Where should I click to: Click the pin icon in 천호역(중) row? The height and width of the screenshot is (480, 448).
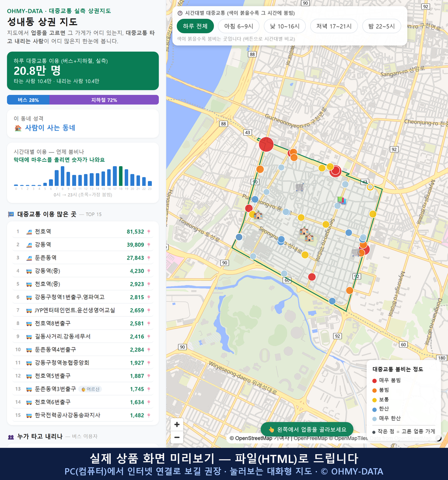[149, 284]
